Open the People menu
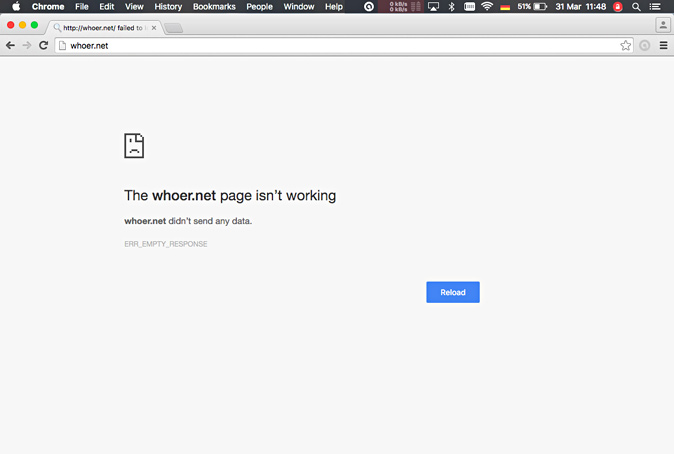Screen dimensions: 674x454 259,6
